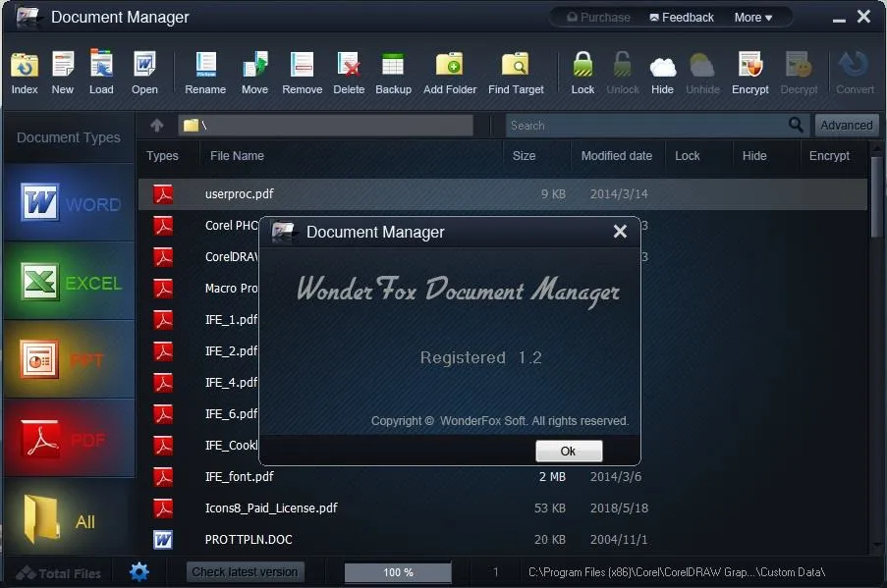The image size is (887, 588).
Task: Click the search magnifier icon
Action: point(796,125)
